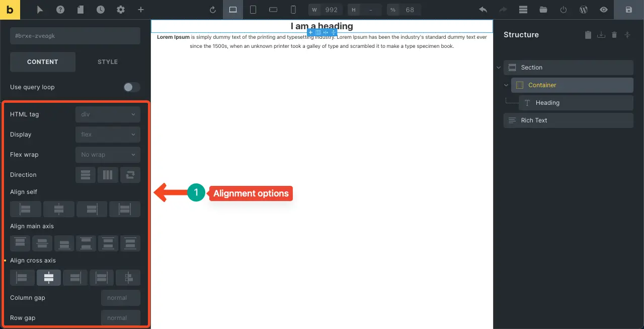Click the Column gap input field
Viewport: 644px width, 329px height.
pos(121,298)
